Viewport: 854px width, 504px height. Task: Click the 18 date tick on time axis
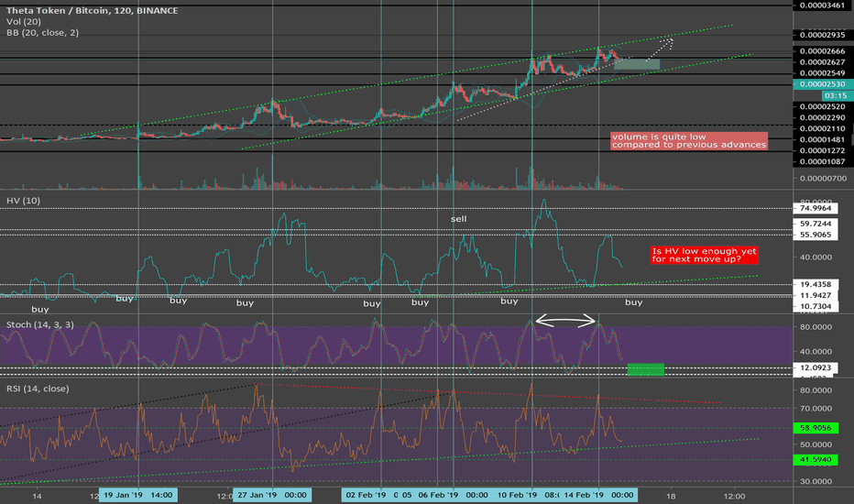[x=671, y=496]
